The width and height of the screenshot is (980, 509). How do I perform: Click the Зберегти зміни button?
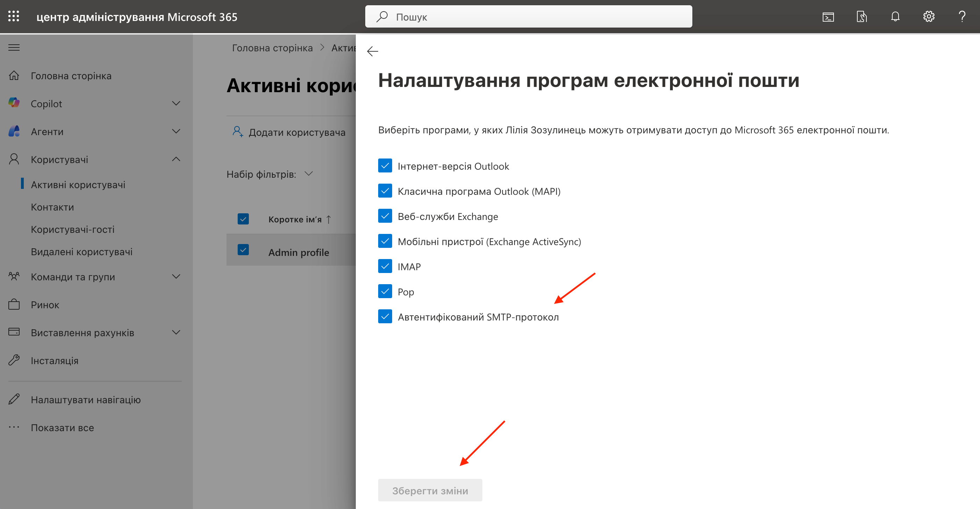coord(430,490)
